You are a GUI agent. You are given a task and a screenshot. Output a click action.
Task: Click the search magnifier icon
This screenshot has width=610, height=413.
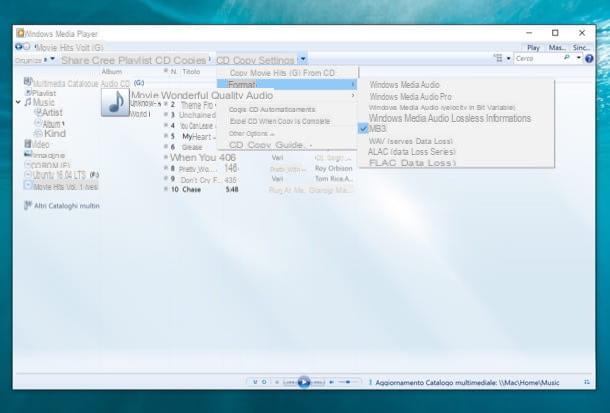point(567,58)
